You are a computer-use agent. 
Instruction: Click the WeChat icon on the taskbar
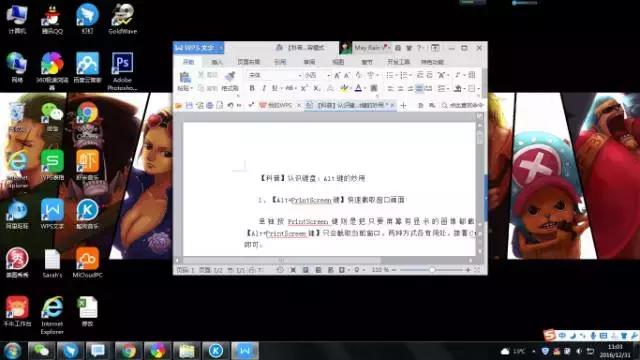pos(41,351)
